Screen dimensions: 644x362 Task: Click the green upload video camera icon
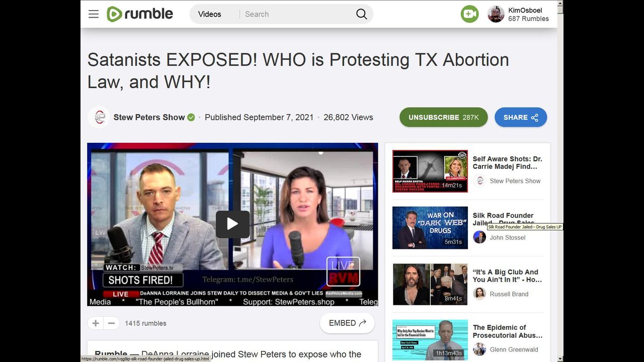point(469,14)
